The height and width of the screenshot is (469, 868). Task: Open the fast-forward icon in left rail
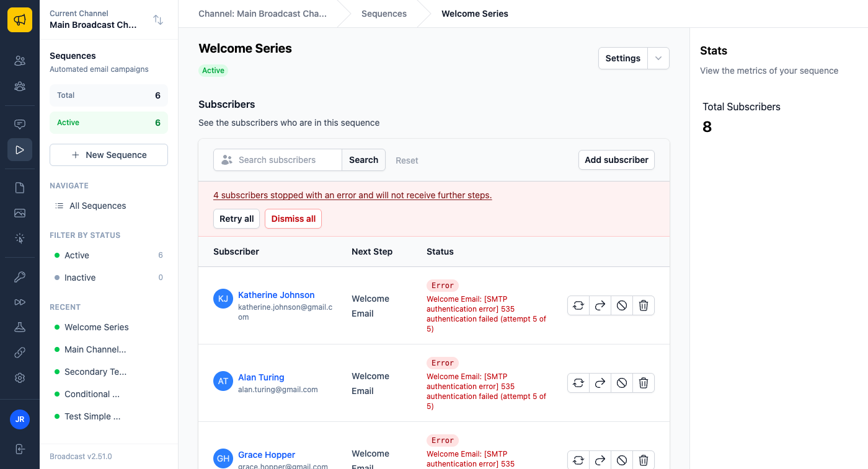tap(20, 302)
